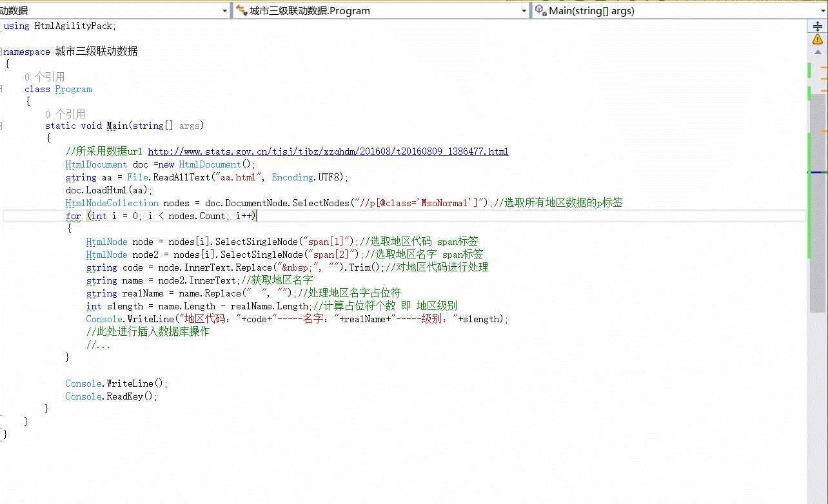Collapse the static void Main outlining block

[x=1, y=126]
